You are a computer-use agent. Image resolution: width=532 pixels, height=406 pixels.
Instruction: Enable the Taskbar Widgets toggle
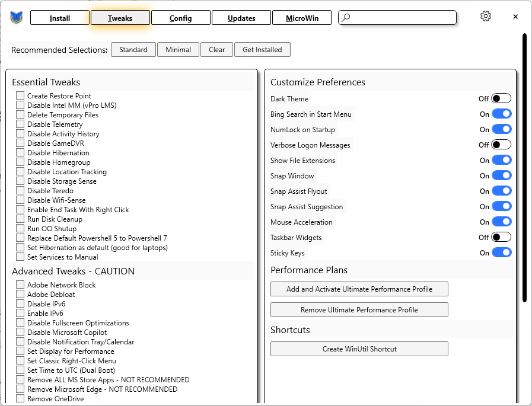click(501, 237)
